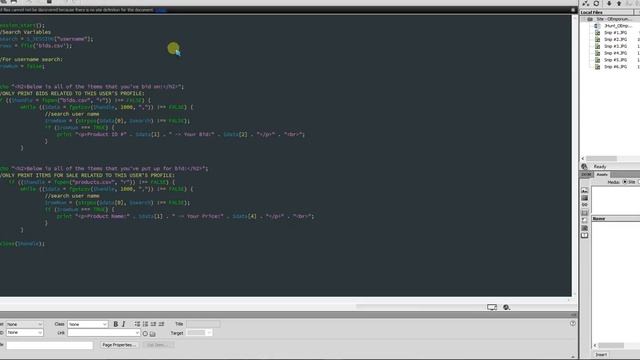Switch to the Assets tab
The image size is (640, 360).
(602, 175)
